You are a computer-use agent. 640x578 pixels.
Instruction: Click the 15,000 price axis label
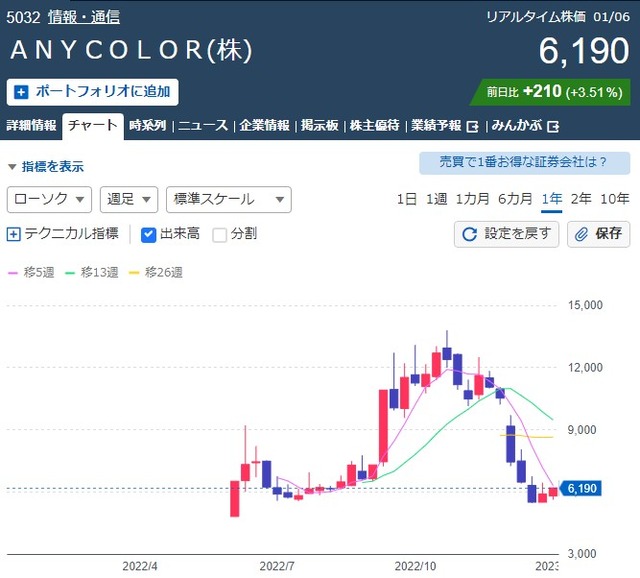(x=585, y=305)
